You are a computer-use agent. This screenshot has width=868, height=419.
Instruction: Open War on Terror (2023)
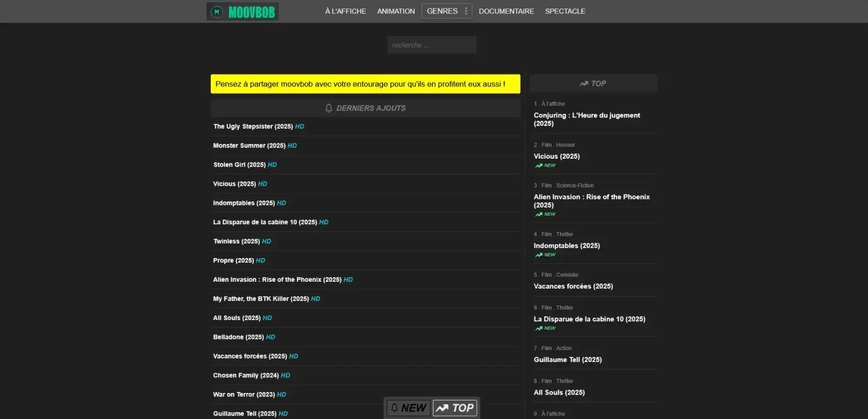click(244, 395)
